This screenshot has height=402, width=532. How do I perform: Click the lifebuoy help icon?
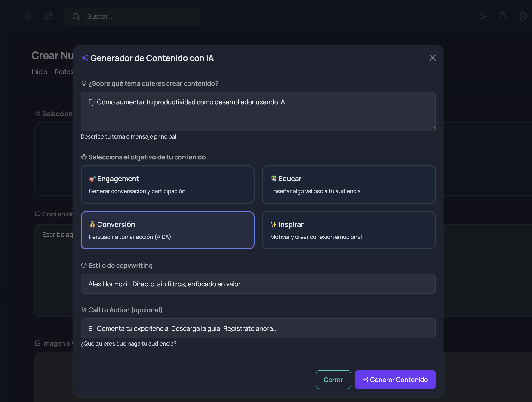(x=522, y=16)
